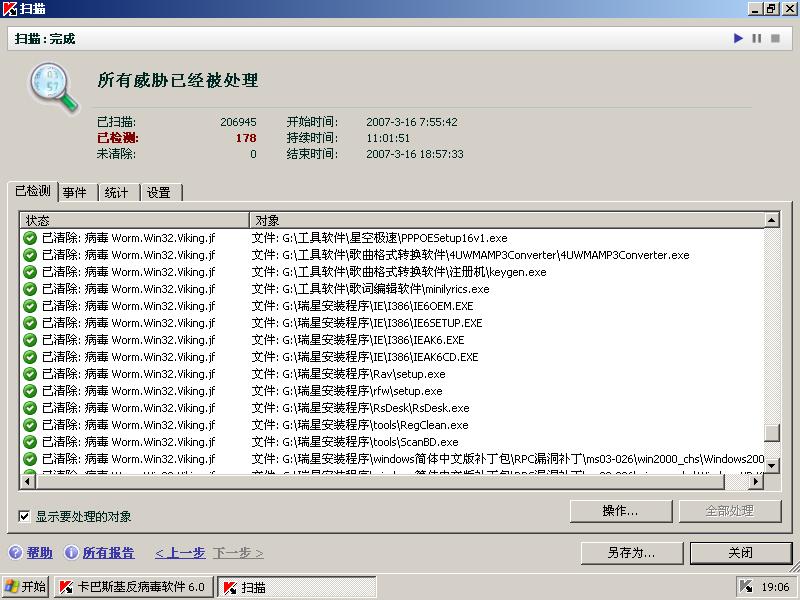The height and width of the screenshot is (600, 800).
Task: Click the detected count 178
Action: pos(246,138)
